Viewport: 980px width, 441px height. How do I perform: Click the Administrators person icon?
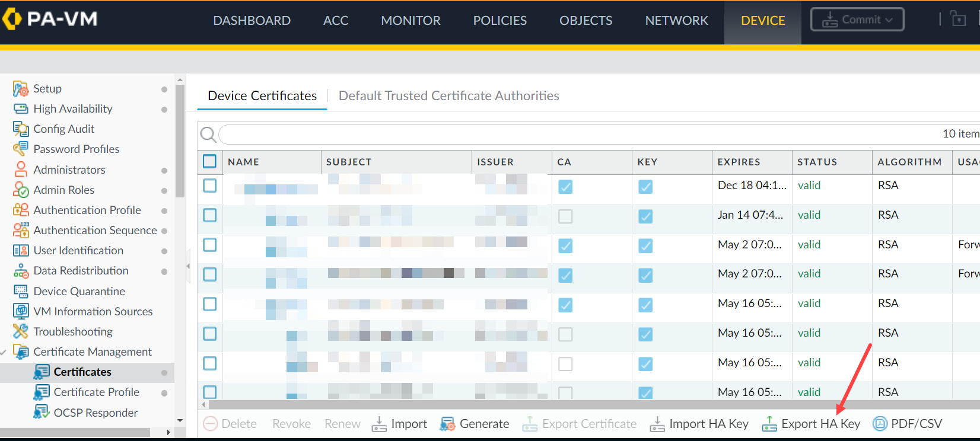pos(21,170)
